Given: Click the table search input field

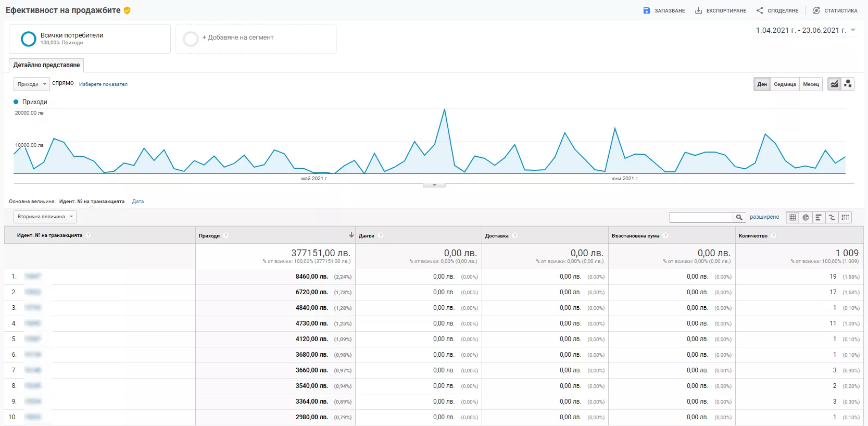Looking at the screenshot, I should [x=701, y=217].
